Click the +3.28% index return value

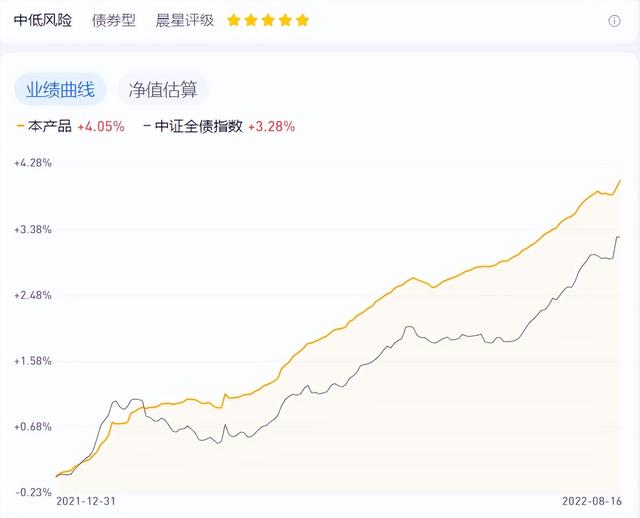coord(271,127)
